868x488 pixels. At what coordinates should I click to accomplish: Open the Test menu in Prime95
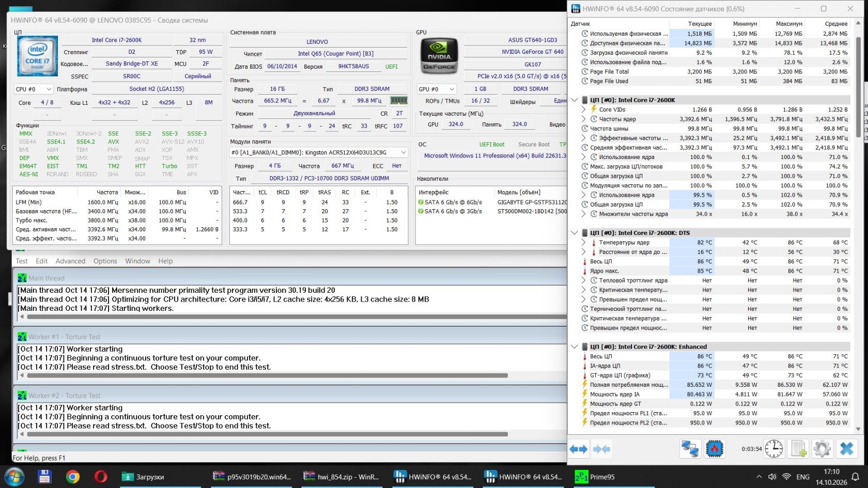coord(22,261)
